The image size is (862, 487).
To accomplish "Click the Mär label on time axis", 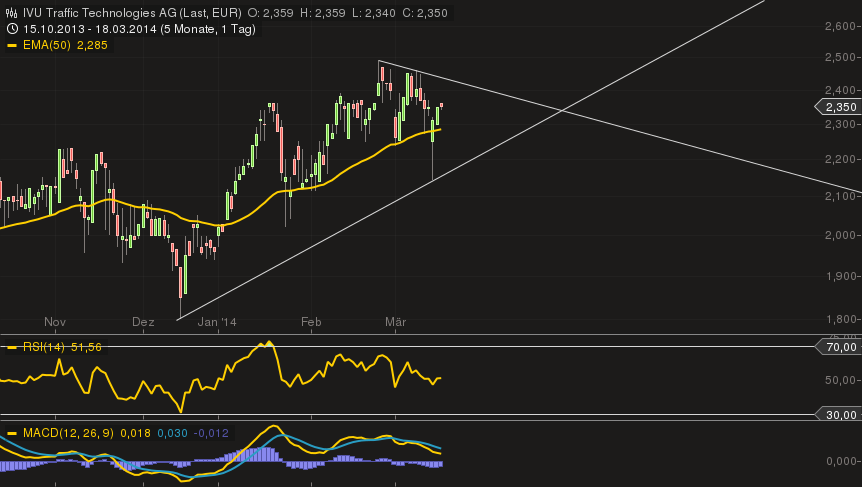I will click(x=396, y=322).
